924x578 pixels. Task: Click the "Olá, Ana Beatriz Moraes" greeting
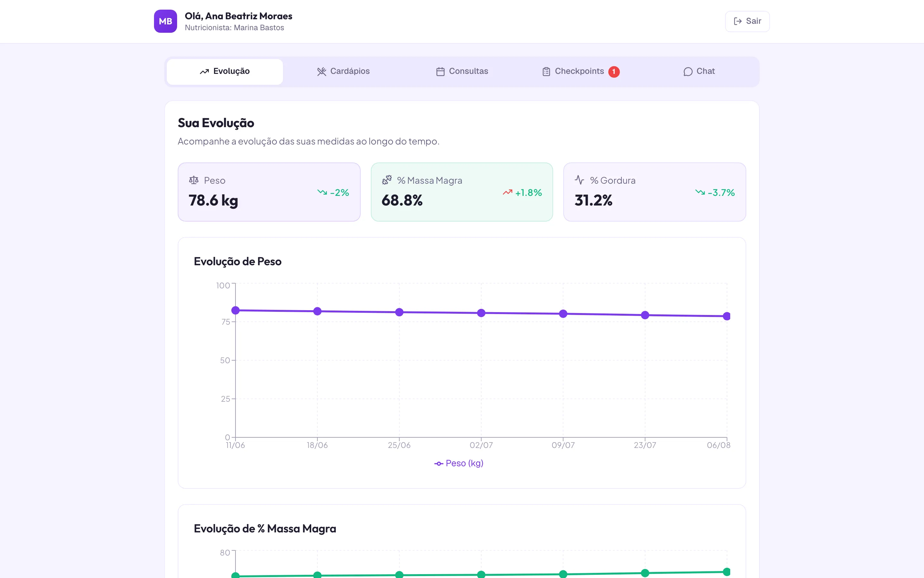click(x=239, y=16)
